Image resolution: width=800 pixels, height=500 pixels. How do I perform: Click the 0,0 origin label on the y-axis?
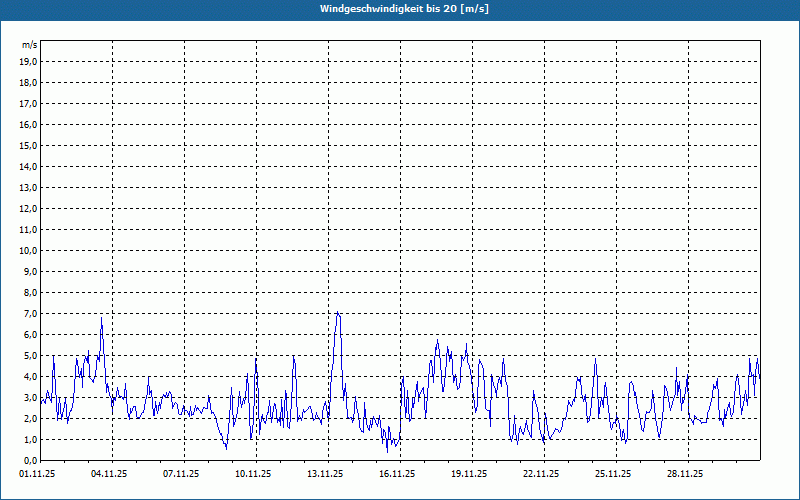[x=29, y=461]
